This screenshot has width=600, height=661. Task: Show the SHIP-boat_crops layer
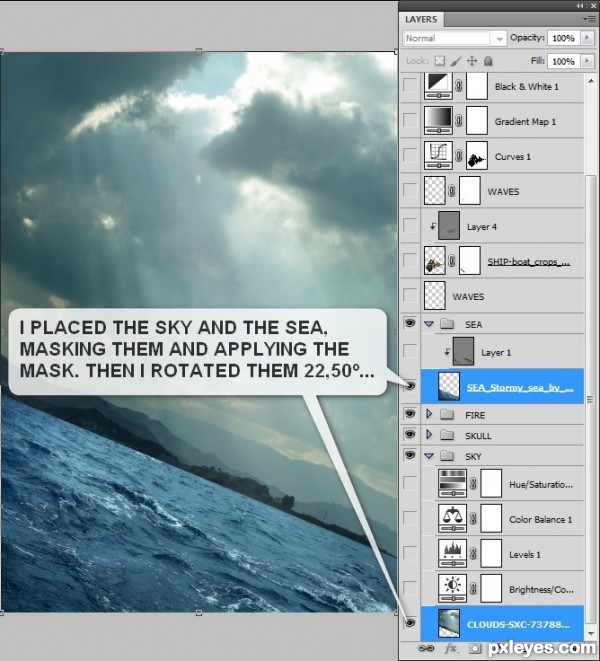tap(410, 261)
